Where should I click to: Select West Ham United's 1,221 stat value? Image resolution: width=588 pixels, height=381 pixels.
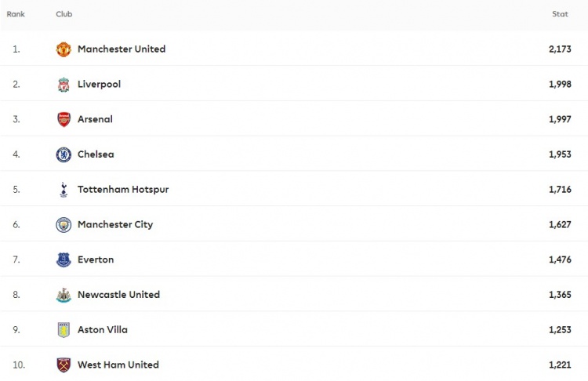point(561,365)
